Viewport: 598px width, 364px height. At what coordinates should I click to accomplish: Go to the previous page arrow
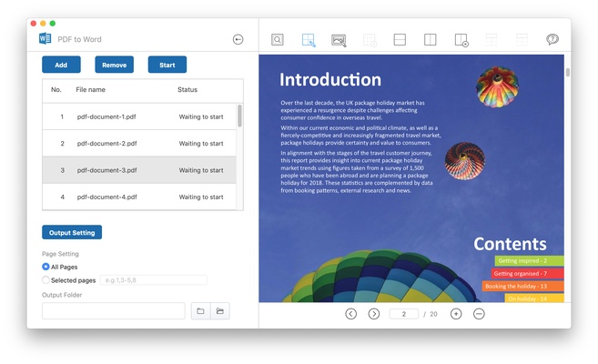pos(350,314)
